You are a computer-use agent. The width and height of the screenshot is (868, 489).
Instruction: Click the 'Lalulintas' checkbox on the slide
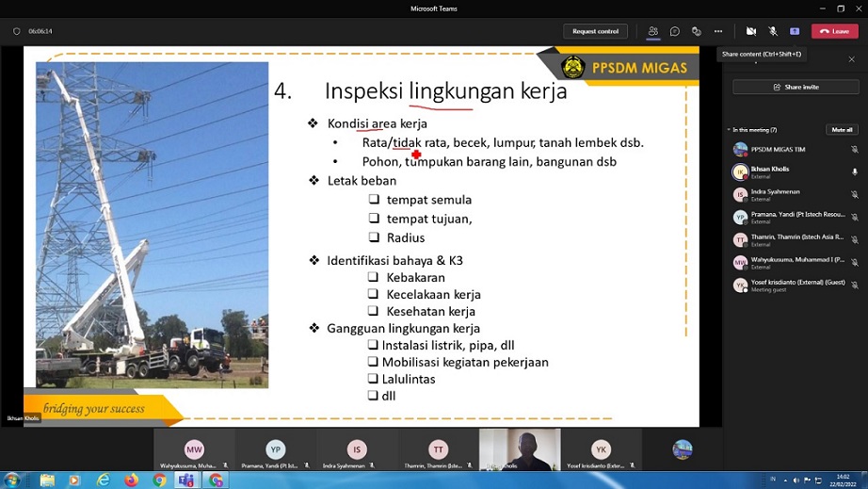[373, 379]
